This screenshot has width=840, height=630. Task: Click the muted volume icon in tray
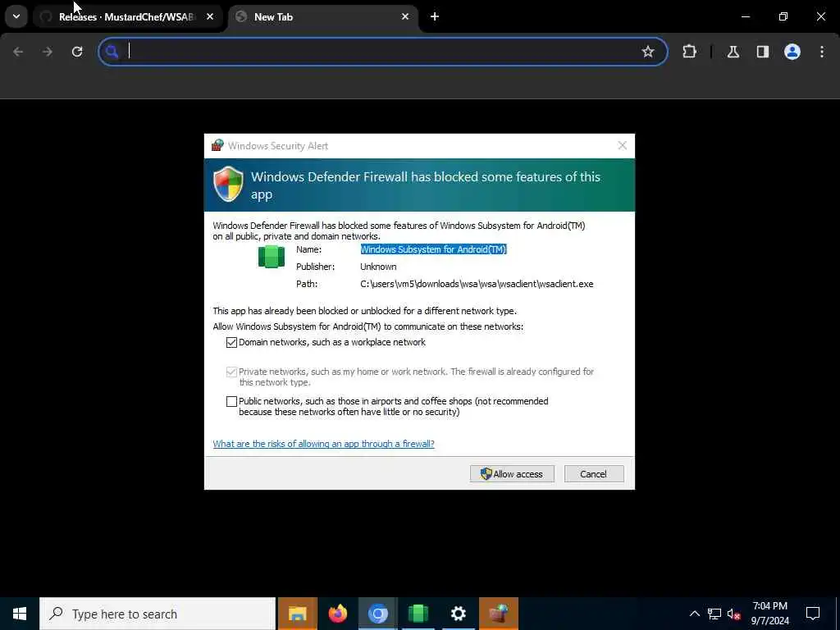coord(734,614)
